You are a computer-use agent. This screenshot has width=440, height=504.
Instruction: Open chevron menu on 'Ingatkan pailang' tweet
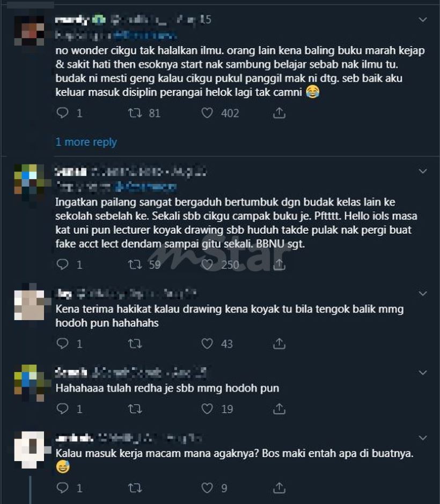click(423, 171)
